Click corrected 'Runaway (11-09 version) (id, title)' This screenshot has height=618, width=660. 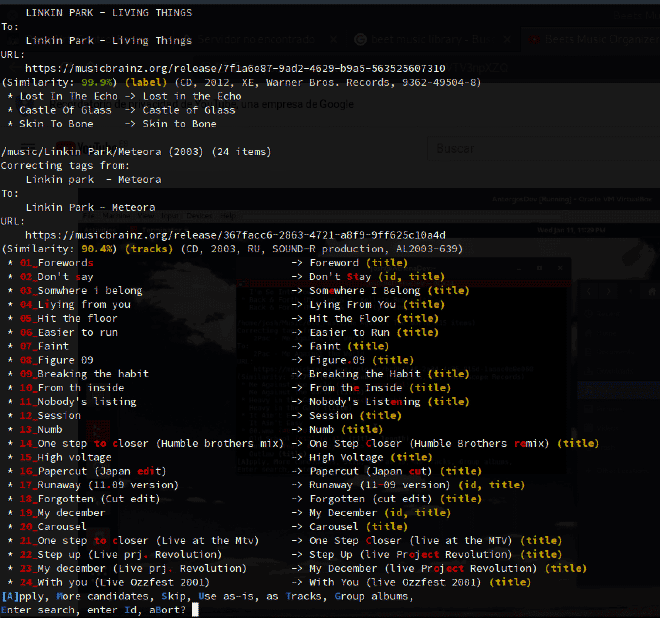417,485
